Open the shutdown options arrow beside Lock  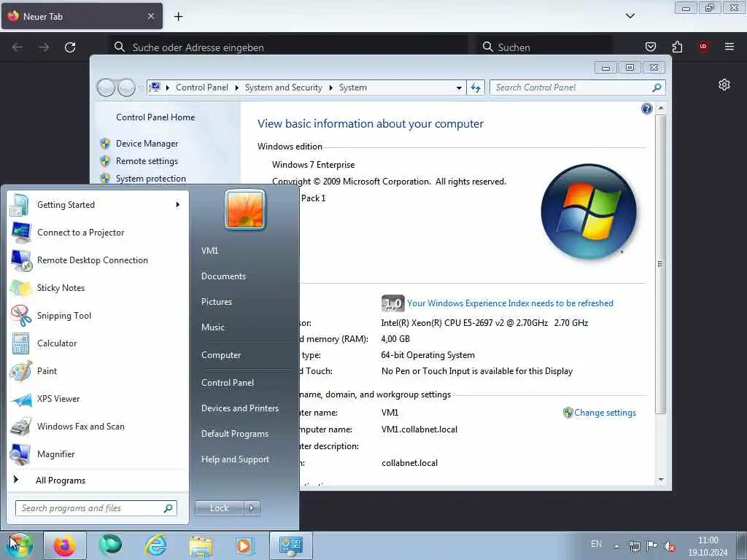click(x=252, y=508)
